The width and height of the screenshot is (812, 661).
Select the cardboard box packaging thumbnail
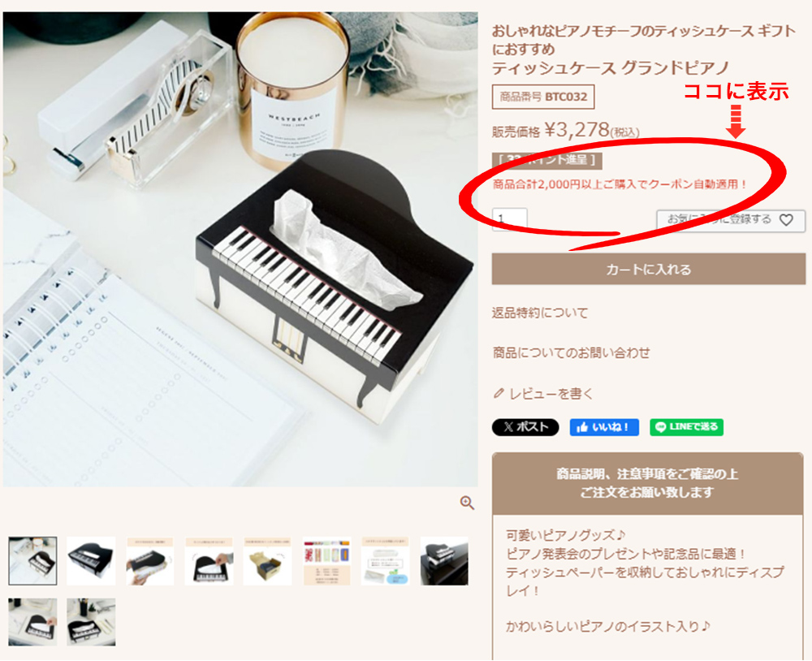pos(268,561)
